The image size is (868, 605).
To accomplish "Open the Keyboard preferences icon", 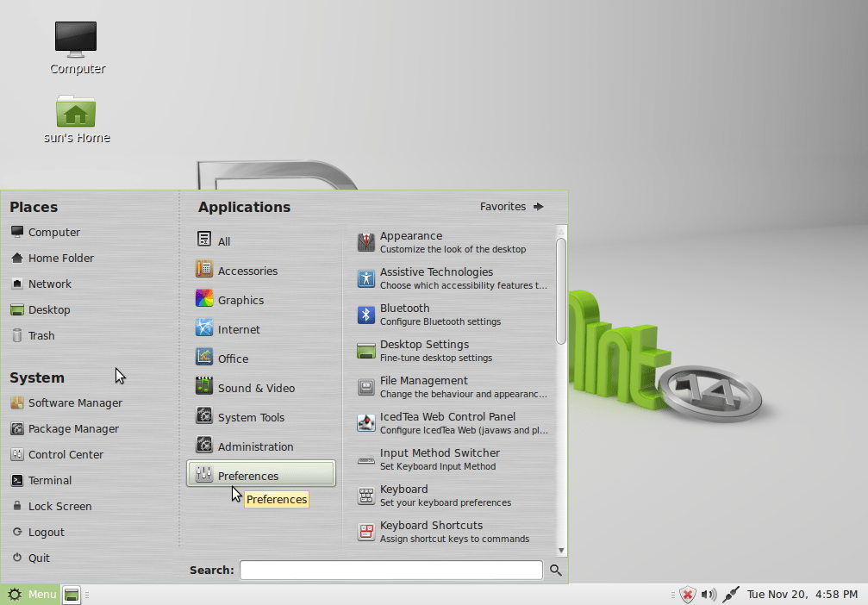I will (366, 496).
